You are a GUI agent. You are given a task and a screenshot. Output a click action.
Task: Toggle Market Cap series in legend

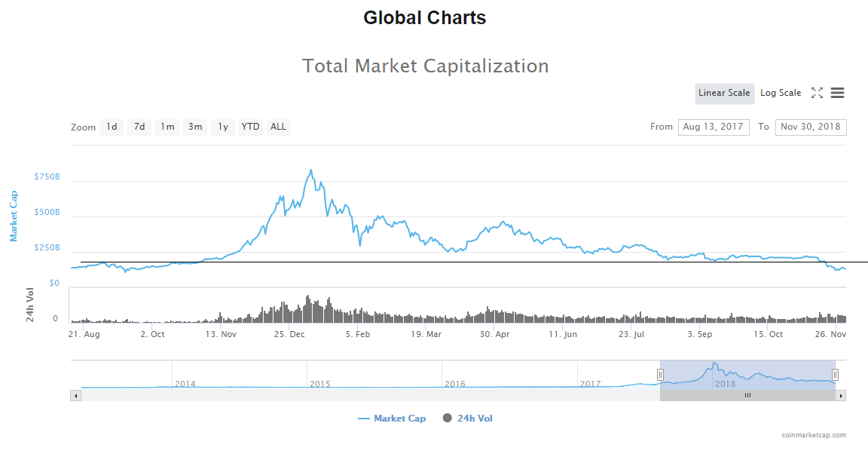click(x=392, y=419)
